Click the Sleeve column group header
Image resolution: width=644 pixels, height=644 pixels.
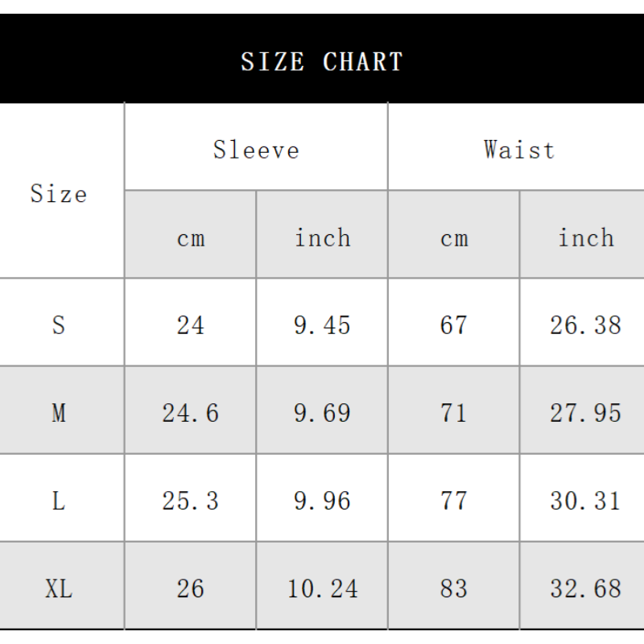tap(256, 150)
